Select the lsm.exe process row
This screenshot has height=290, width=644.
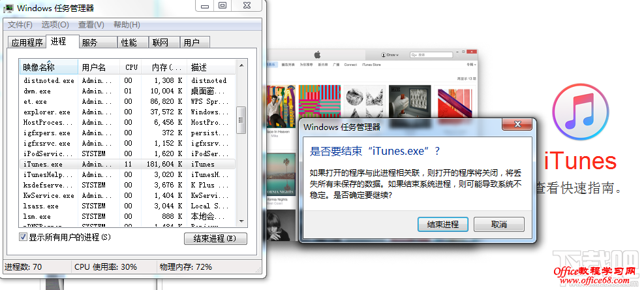[127, 216]
